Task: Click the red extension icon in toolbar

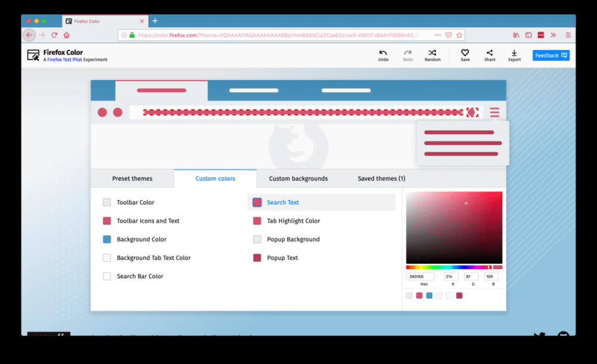Action: point(541,35)
